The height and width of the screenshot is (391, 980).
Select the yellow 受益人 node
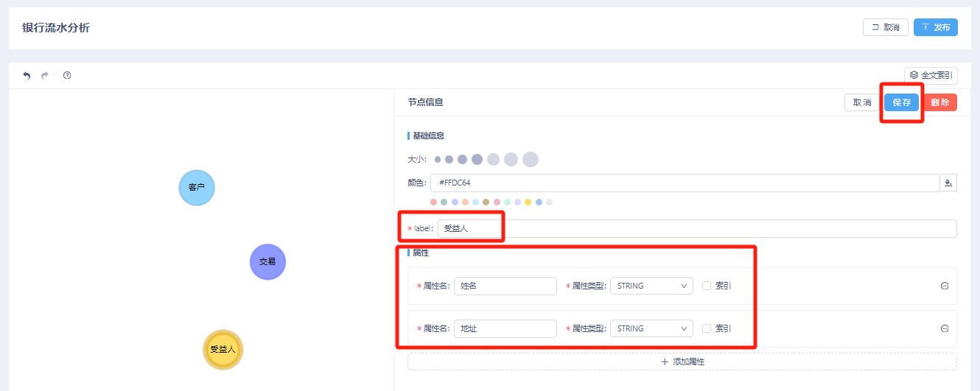pyautogui.click(x=223, y=350)
